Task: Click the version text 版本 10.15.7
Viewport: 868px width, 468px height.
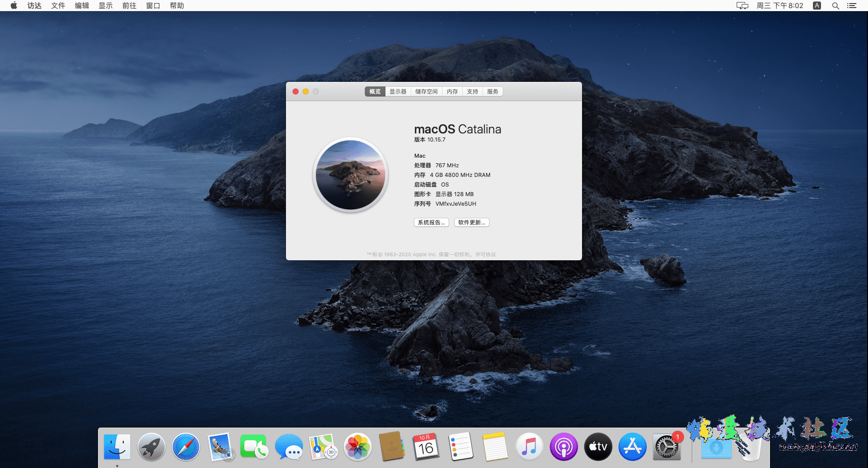Action: pyautogui.click(x=430, y=139)
